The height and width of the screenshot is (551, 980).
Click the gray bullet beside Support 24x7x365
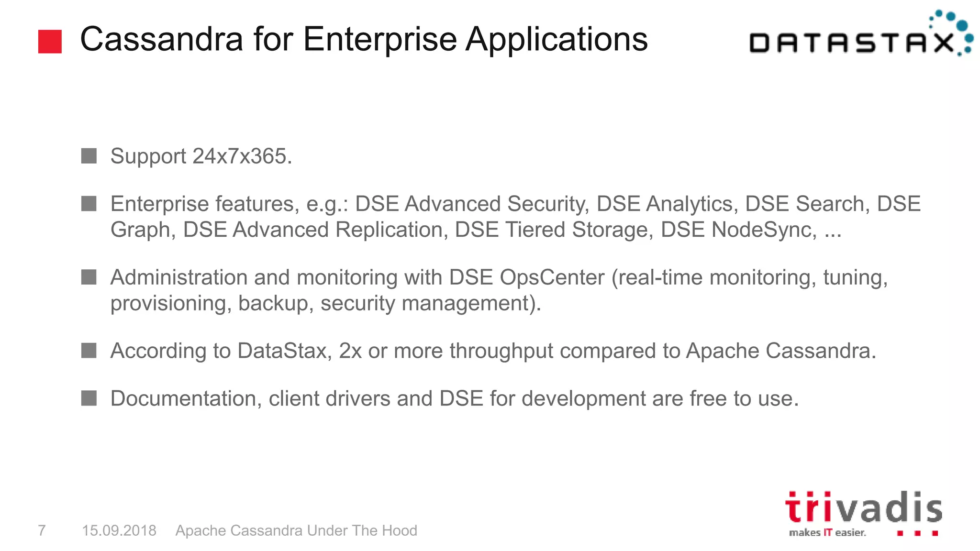click(89, 156)
